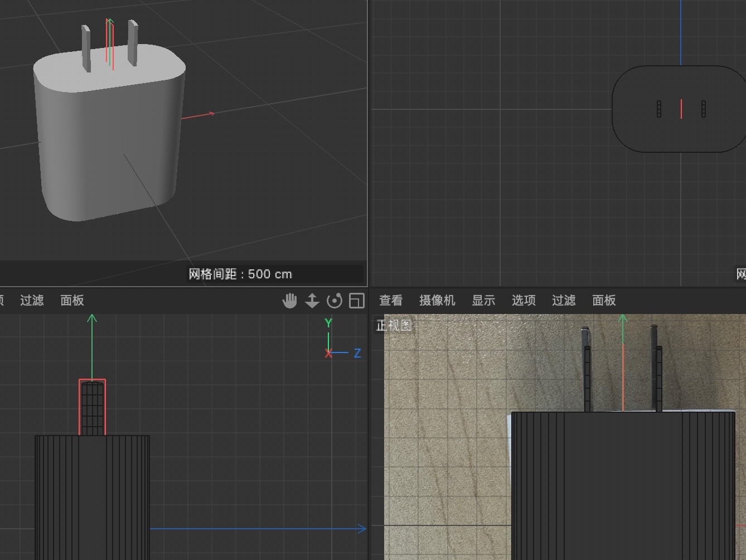Click the orbit rotate view icon

[335, 301]
